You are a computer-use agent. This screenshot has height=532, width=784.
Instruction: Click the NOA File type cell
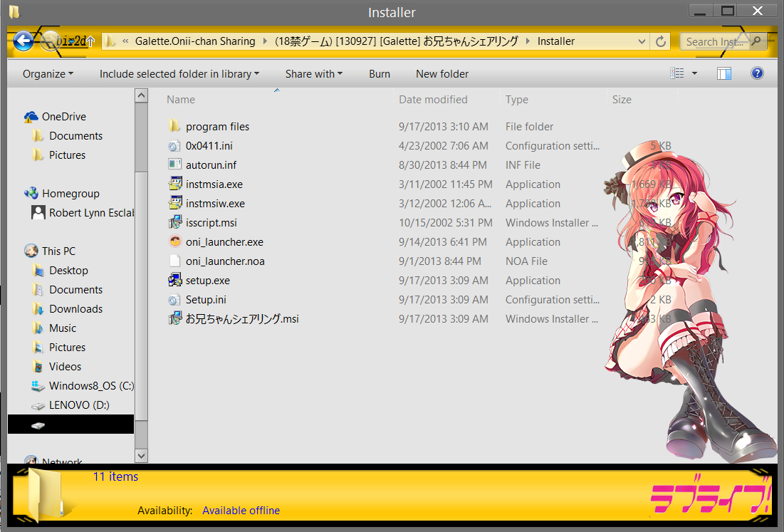click(x=526, y=261)
